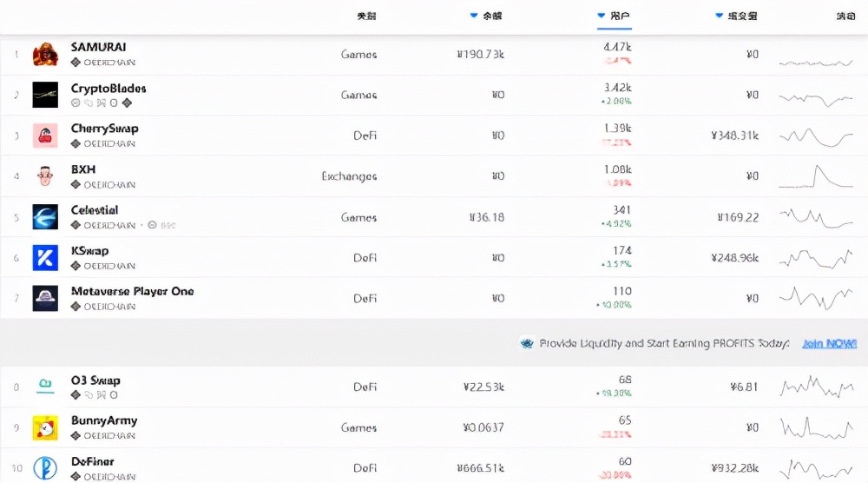This screenshot has height=483, width=868.
Task: Click the first chain icon under O3 Swap
Action: coord(76,395)
